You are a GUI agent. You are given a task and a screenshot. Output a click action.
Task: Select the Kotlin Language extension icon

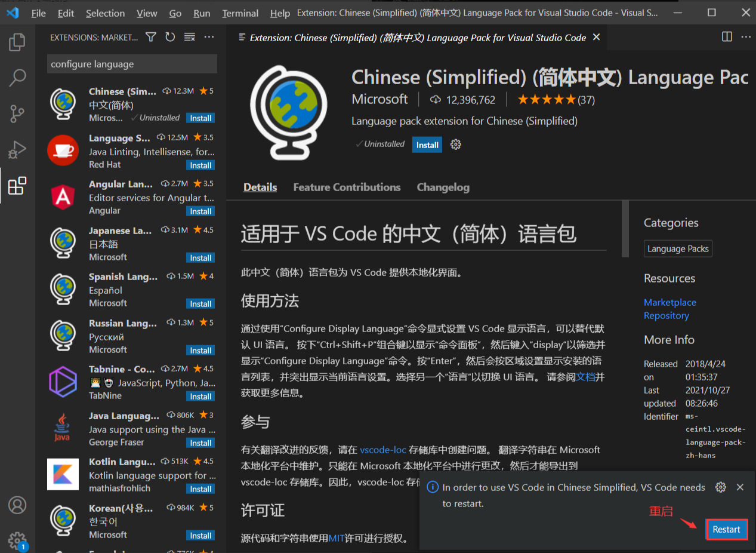tap(63, 475)
